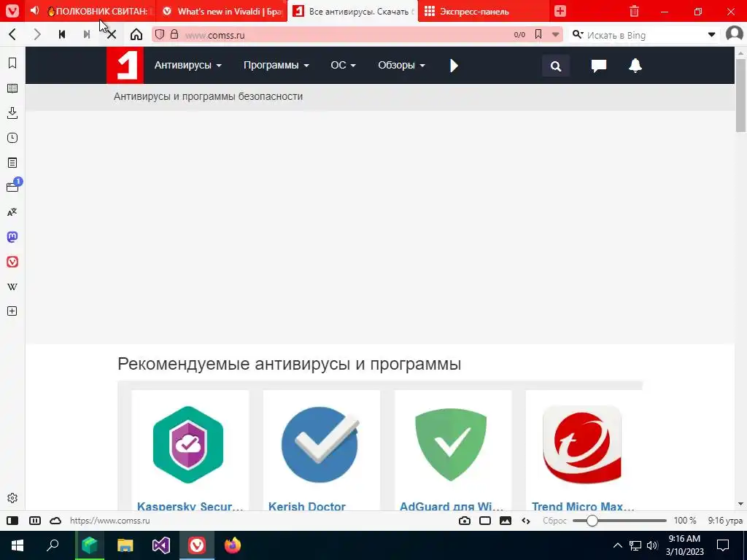Open History panel in sidebar

(12, 138)
